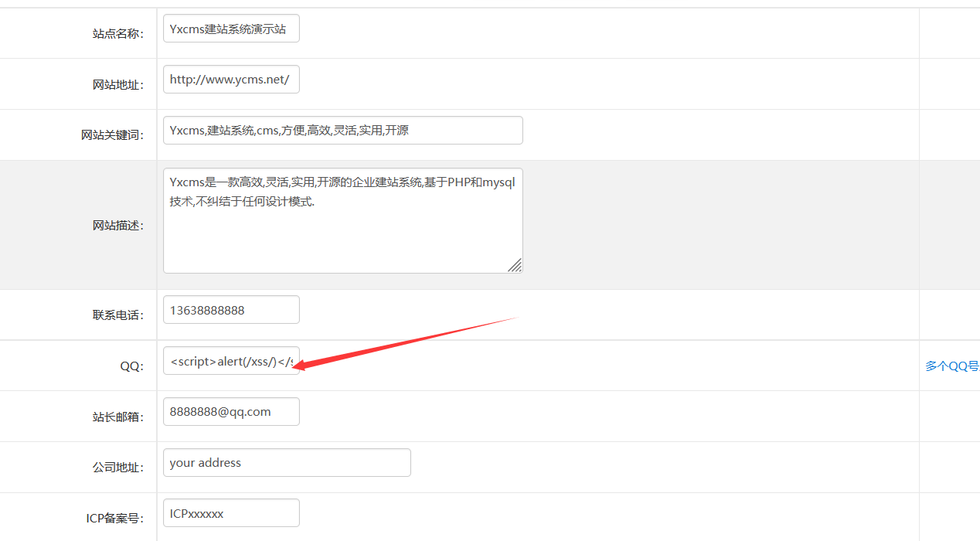Click the textarea resize handle in 网站描述

pyautogui.click(x=515, y=265)
